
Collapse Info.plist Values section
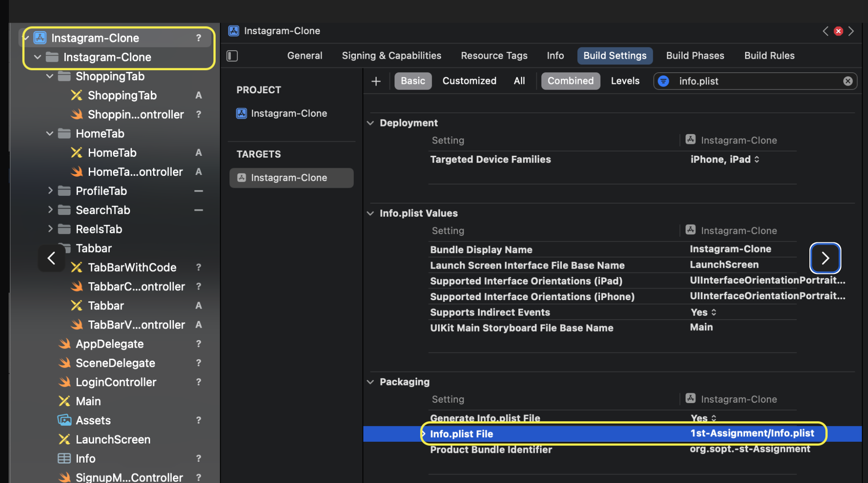click(371, 213)
